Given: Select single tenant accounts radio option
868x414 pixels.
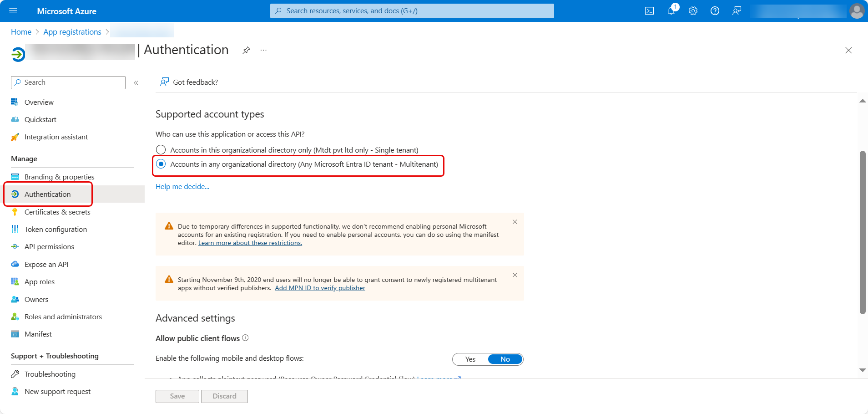Looking at the screenshot, I should (x=161, y=150).
